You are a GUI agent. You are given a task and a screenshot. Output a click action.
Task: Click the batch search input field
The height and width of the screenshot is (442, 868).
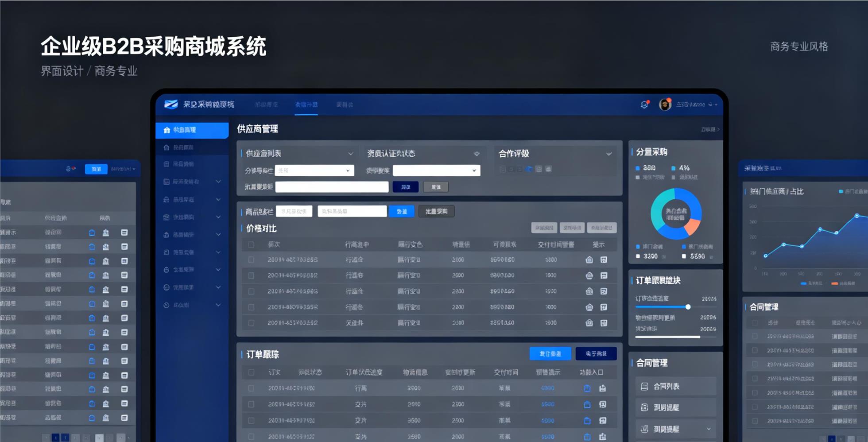coord(331,187)
